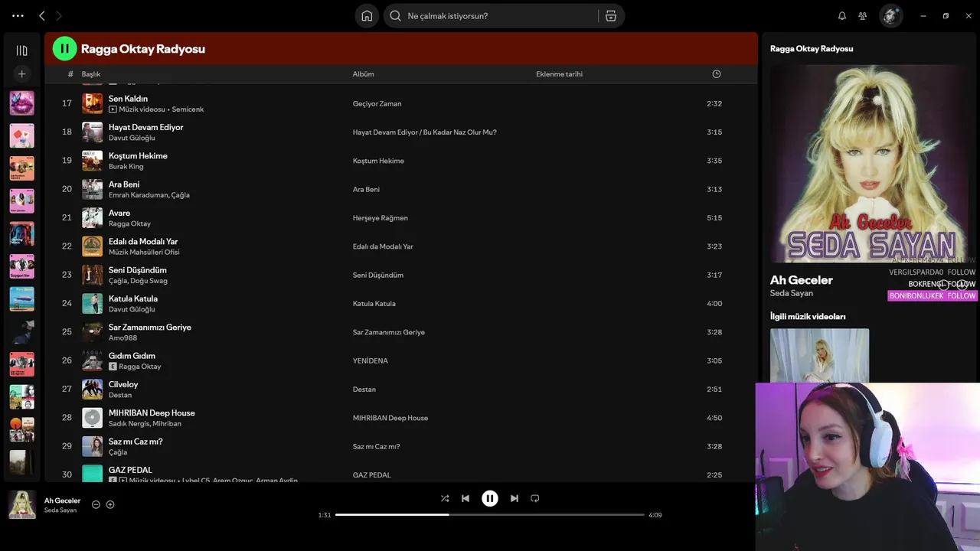
Task: Open Seda Sayan artist link in player
Action: [x=60, y=510]
